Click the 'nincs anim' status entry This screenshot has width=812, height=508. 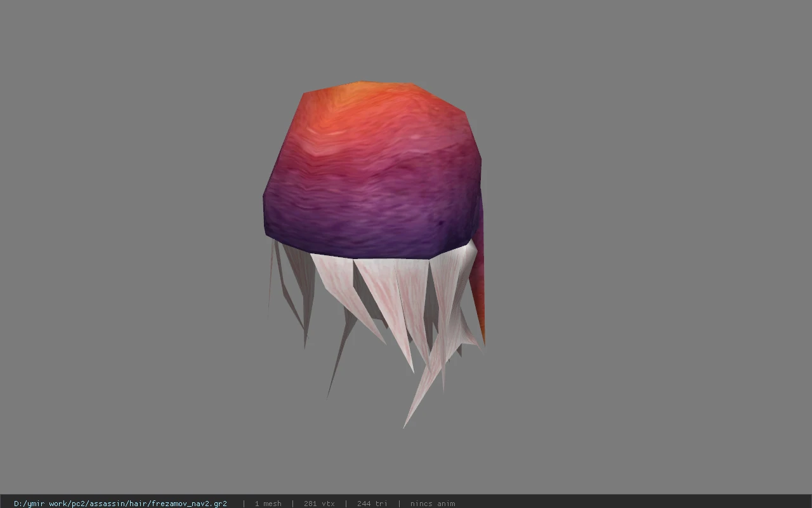pos(433,504)
